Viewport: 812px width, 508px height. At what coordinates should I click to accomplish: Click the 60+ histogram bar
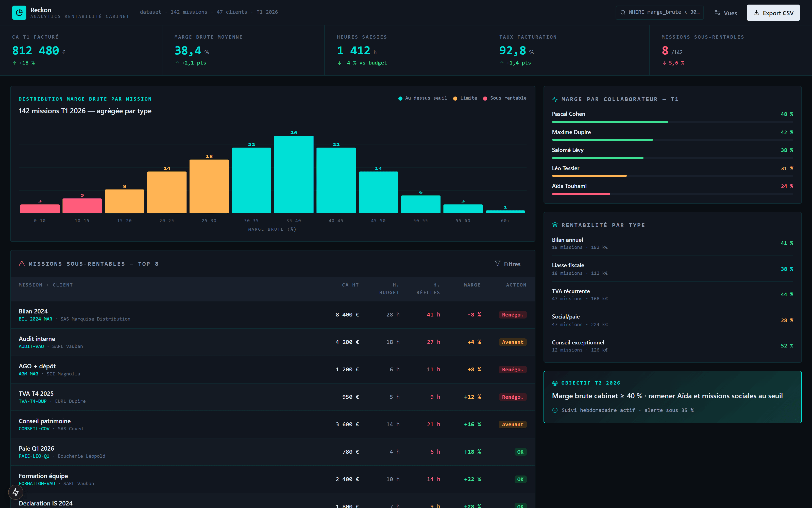(x=505, y=212)
